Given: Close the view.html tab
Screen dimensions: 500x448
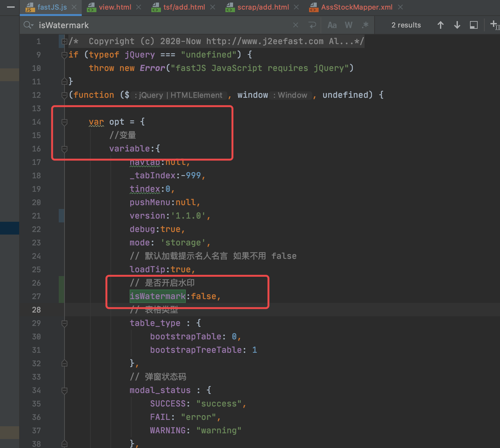Looking at the screenshot, I should tap(139, 7).
